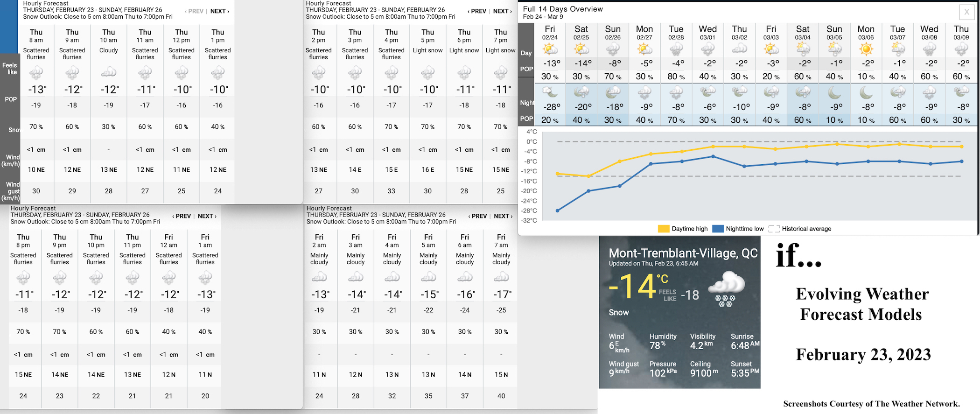This screenshot has height=414, width=980.
Task: Select the Sun 02/26 column header
Action: pos(613,33)
